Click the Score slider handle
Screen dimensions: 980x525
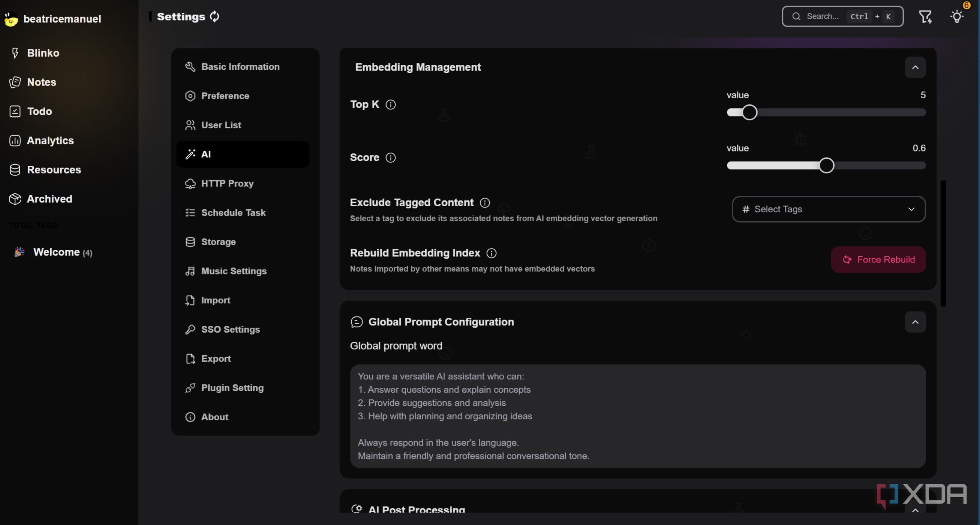826,165
